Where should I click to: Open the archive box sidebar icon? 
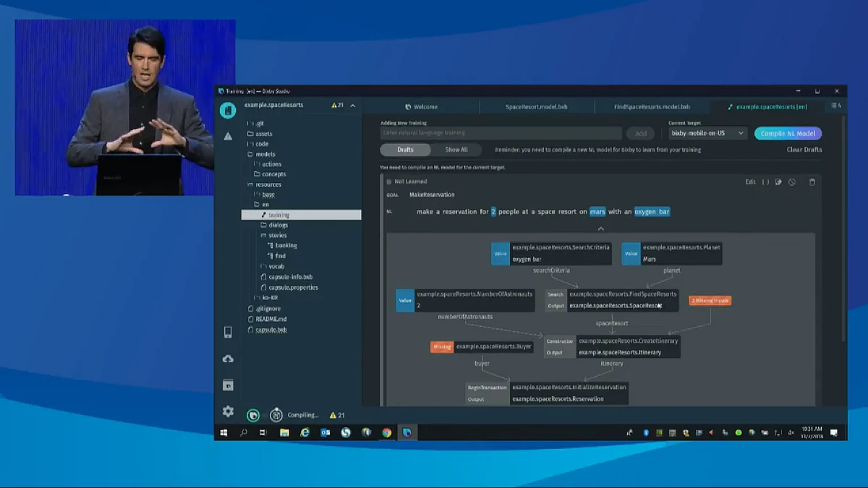coord(228,385)
